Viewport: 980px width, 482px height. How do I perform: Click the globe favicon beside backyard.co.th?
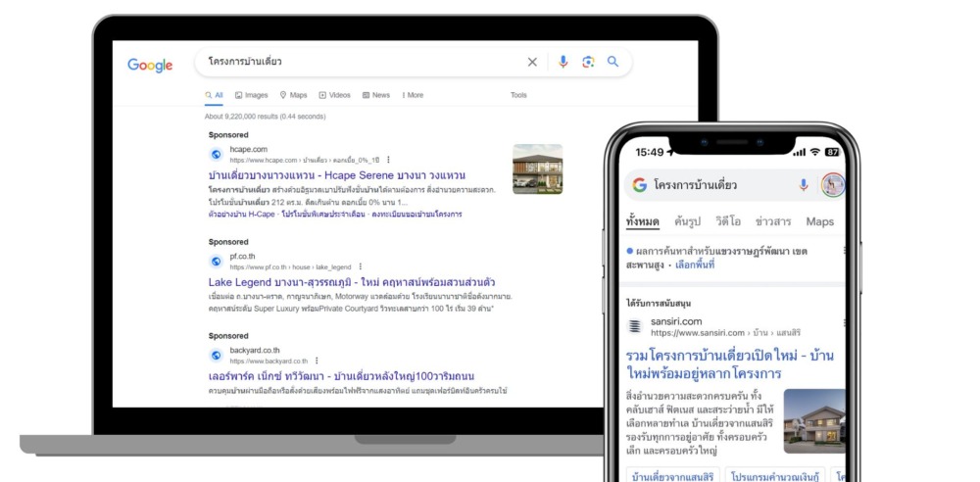pos(216,355)
